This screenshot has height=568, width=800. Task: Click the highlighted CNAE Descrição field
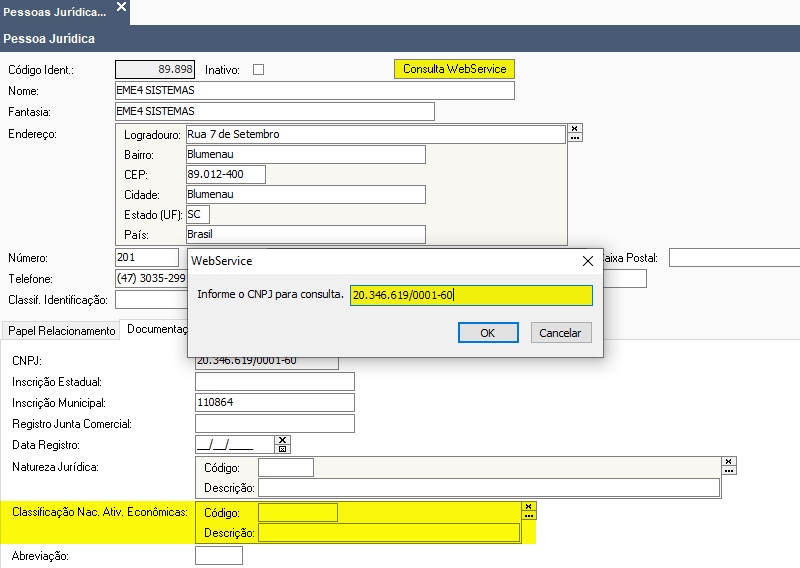pyautogui.click(x=389, y=533)
